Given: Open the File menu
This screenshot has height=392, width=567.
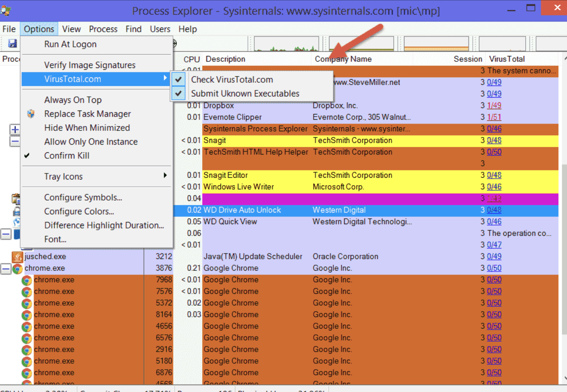Looking at the screenshot, I should point(9,29).
